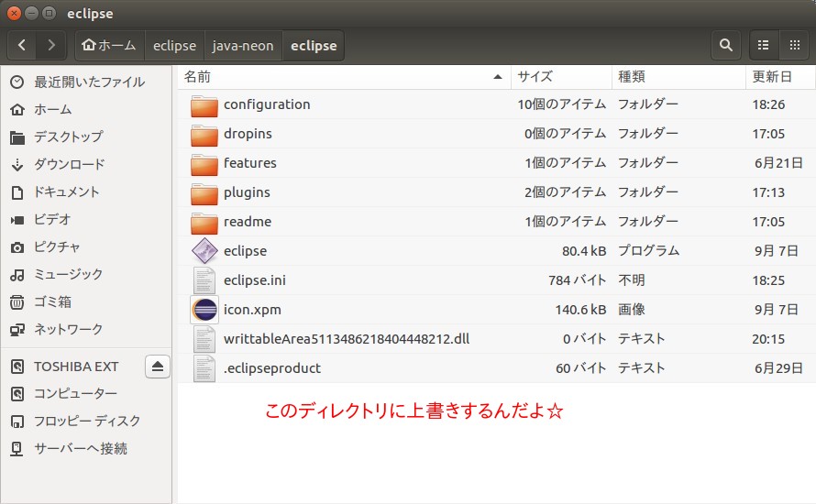This screenshot has width=816, height=504.
Task: Go to first eclipse path segment
Action: (x=175, y=46)
